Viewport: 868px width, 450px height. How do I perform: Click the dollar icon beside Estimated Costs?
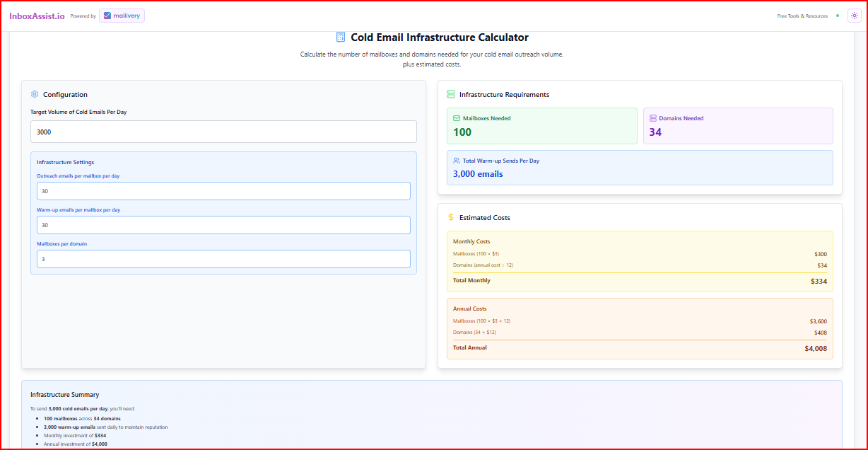point(450,217)
